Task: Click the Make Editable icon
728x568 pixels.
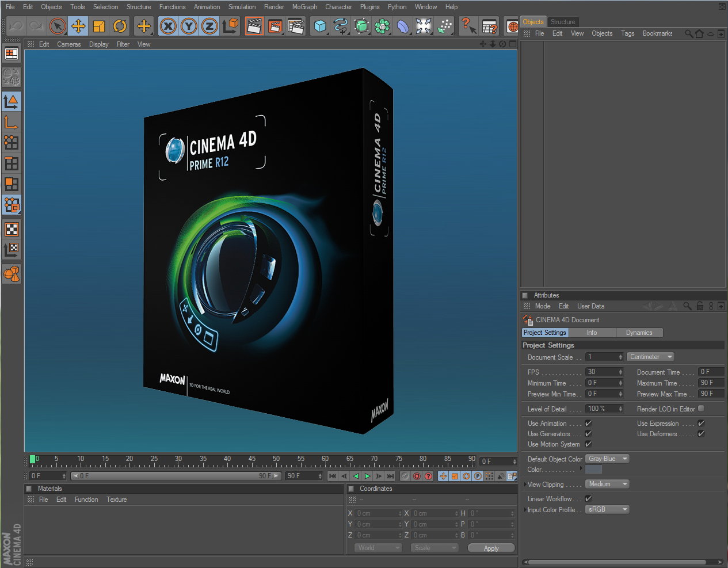Action: click(12, 77)
